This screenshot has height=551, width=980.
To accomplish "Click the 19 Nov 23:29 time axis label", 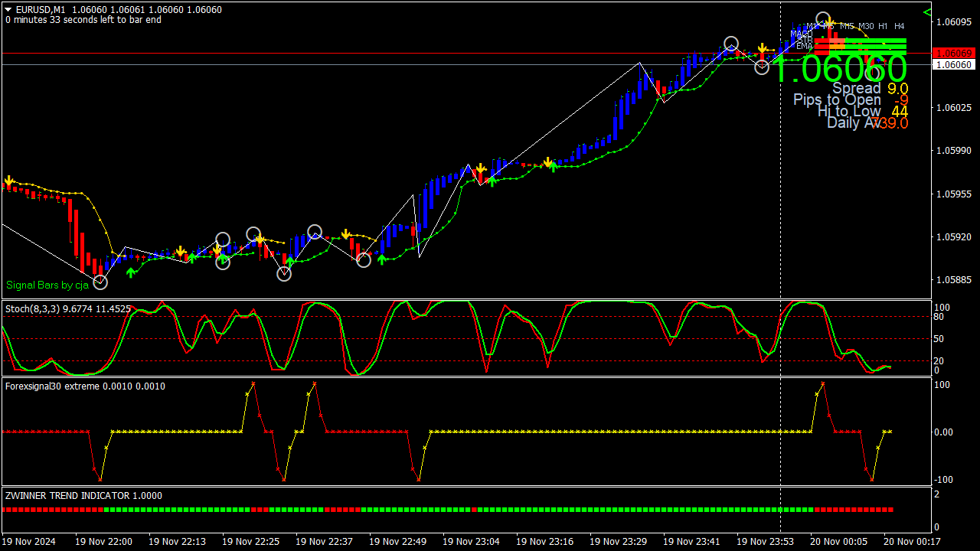I will (618, 542).
